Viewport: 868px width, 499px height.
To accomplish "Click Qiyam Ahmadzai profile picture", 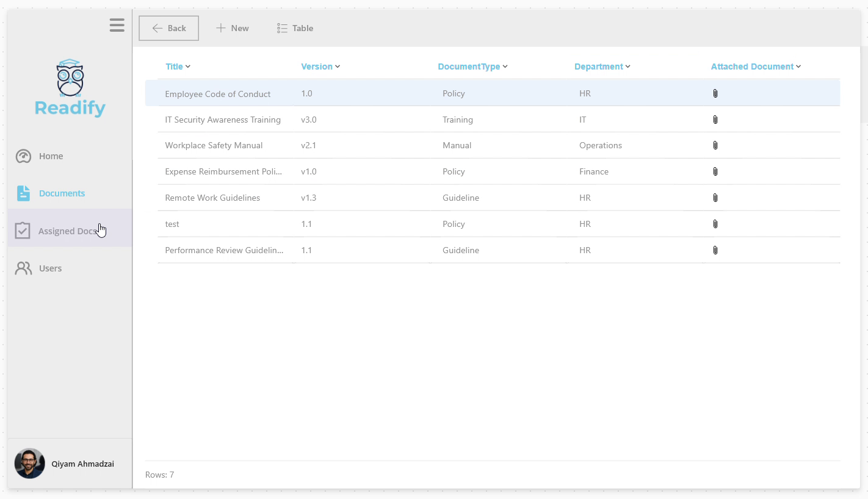I will [30, 464].
